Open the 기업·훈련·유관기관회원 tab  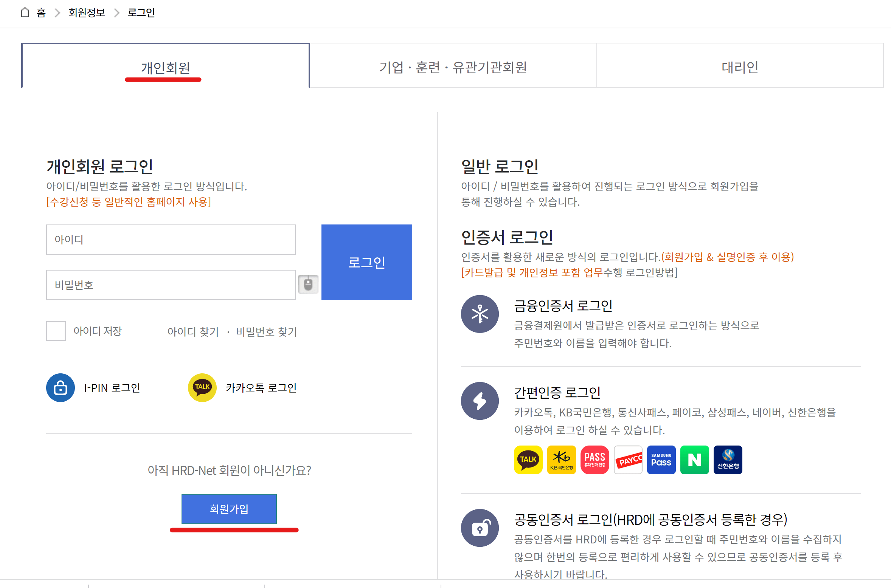click(453, 67)
